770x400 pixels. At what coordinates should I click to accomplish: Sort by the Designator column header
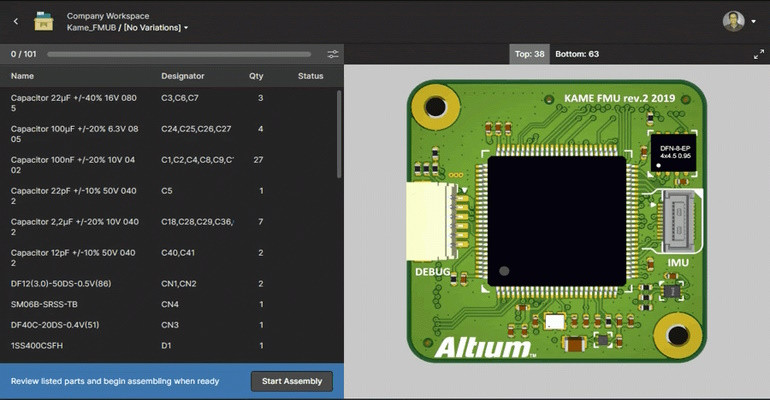coord(183,76)
